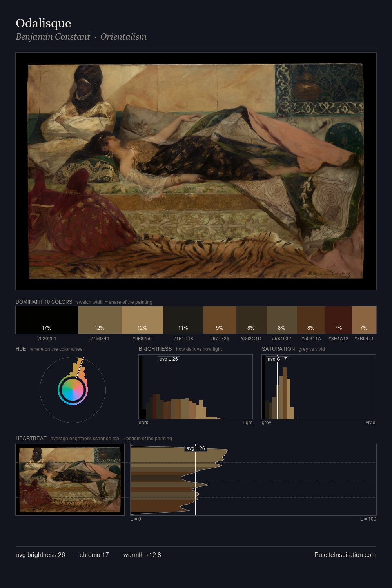Select the #674726 brown swatch
This screenshot has width=392, height=588.
[220, 320]
